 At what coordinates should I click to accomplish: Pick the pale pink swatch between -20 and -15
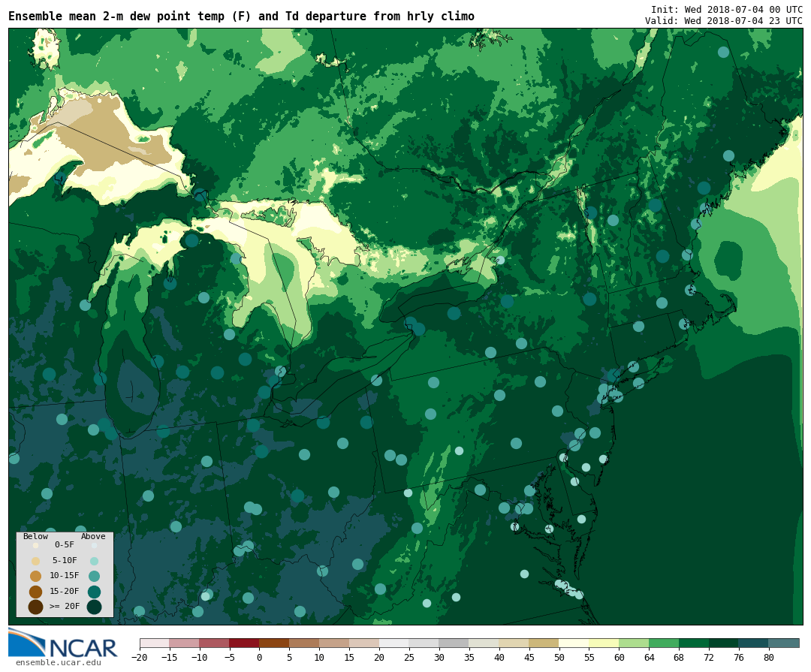(154, 643)
